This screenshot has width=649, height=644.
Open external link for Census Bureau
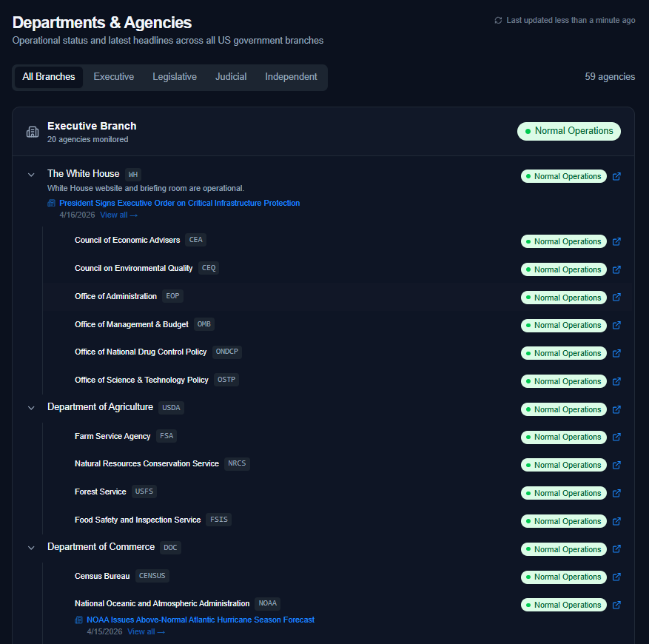point(616,577)
